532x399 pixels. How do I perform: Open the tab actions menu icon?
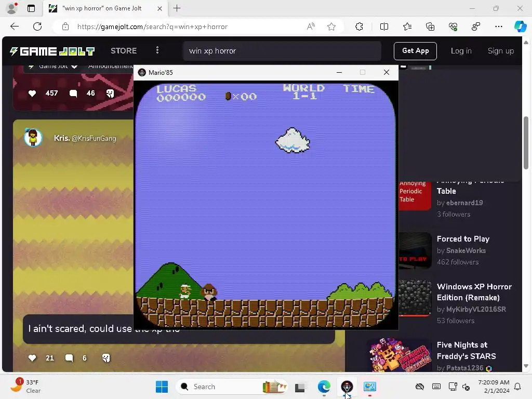31,8
